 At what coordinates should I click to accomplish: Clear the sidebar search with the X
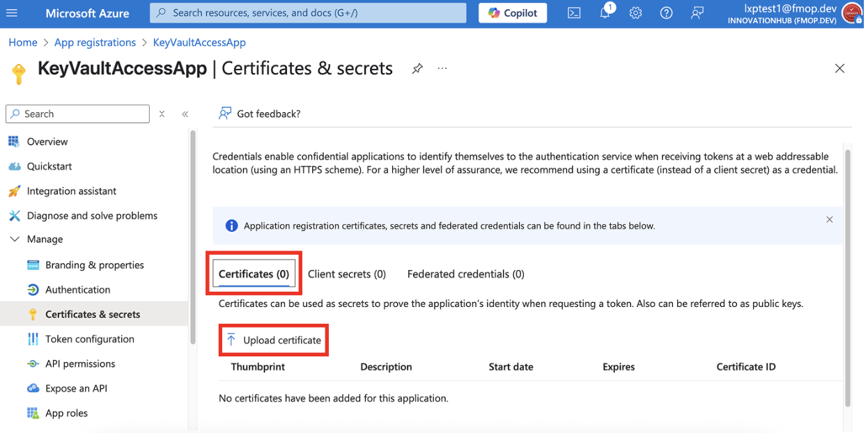(x=162, y=113)
